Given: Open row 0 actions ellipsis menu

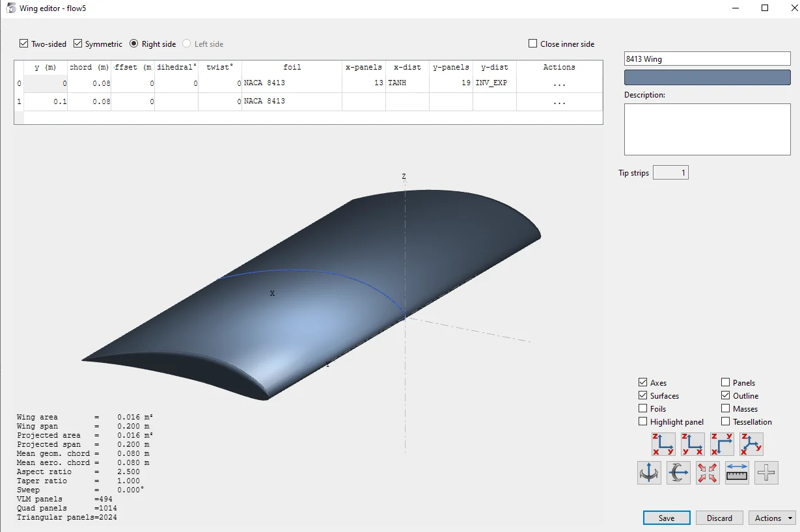Looking at the screenshot, I should (559, 84).
